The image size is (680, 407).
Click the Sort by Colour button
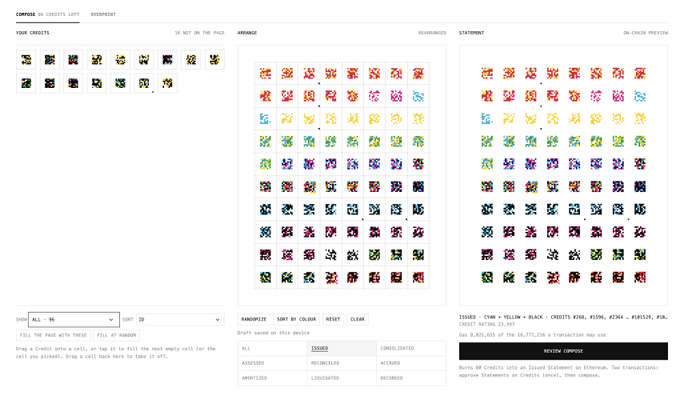click(x=296, y=319)
